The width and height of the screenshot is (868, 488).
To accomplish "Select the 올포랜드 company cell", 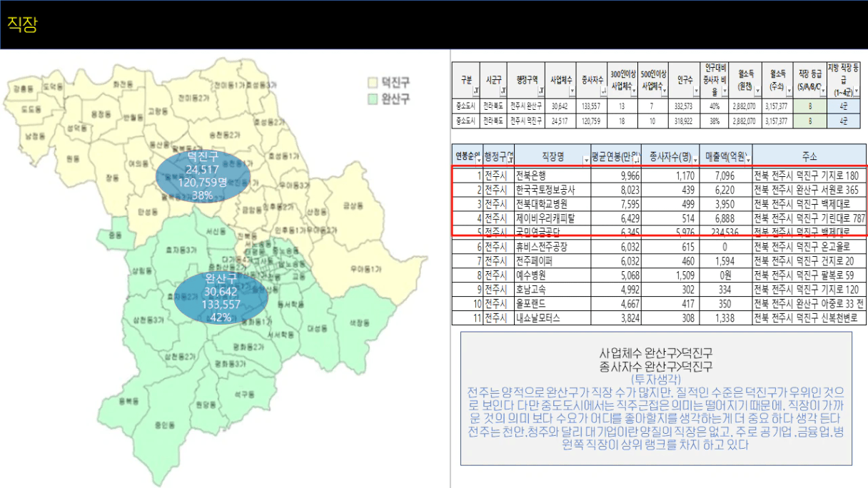I will pos(552,304).
